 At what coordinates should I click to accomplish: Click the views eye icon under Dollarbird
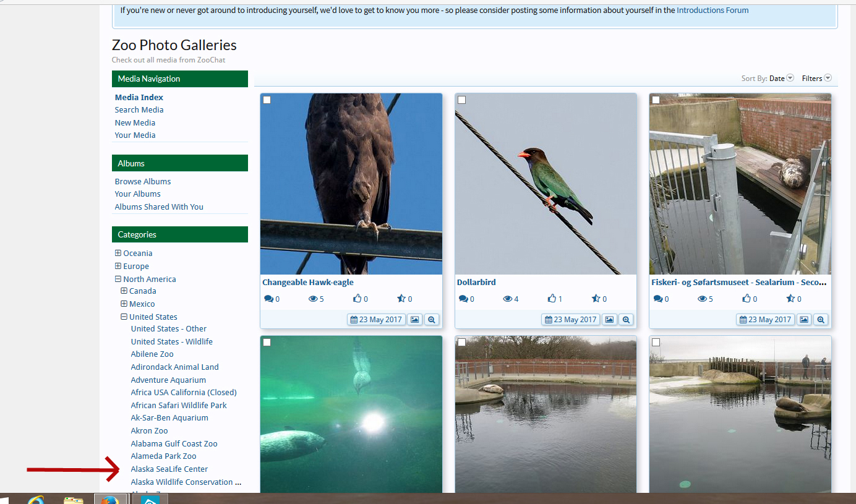pyautogui.click(x=507, y=299)
